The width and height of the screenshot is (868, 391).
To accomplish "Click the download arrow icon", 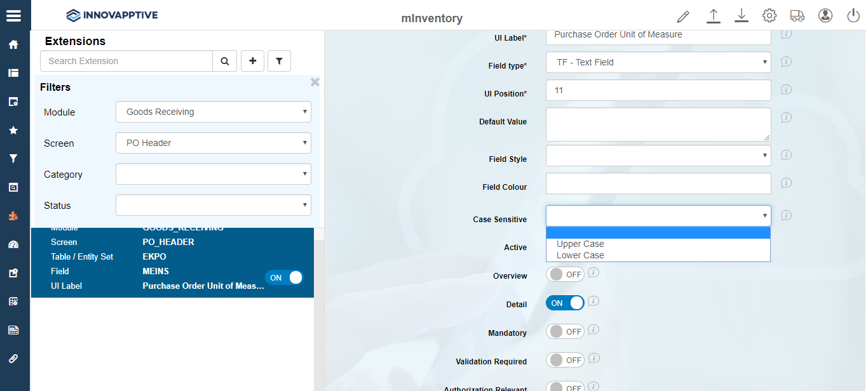I will point(742,16).
